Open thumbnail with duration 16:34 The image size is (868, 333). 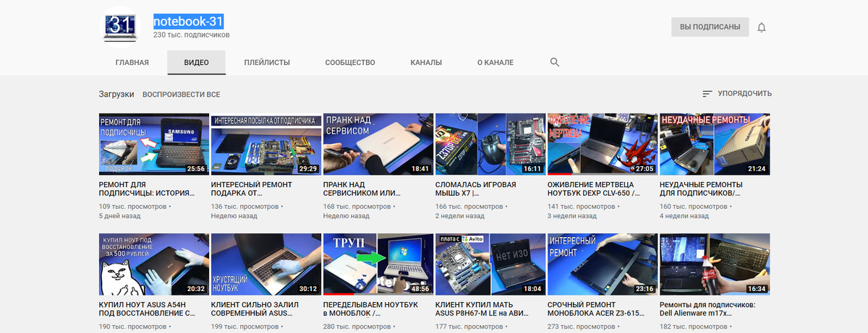(715, 264)
